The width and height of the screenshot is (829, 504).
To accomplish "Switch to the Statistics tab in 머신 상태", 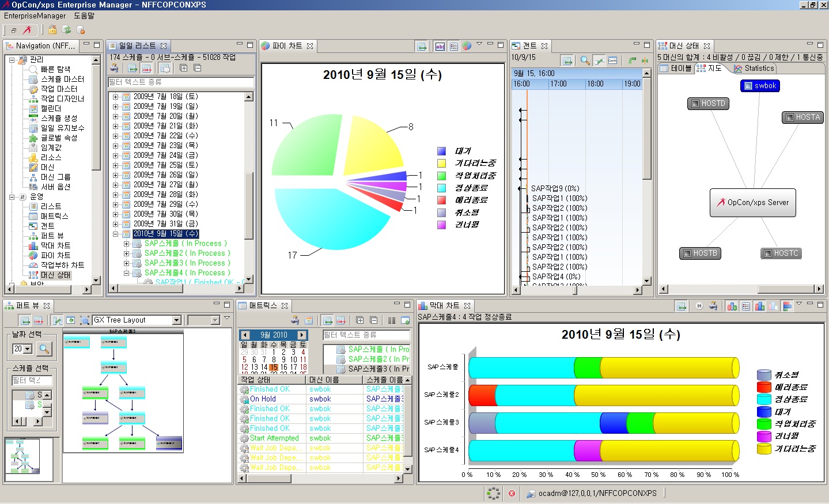I will [x=754, y=68].
